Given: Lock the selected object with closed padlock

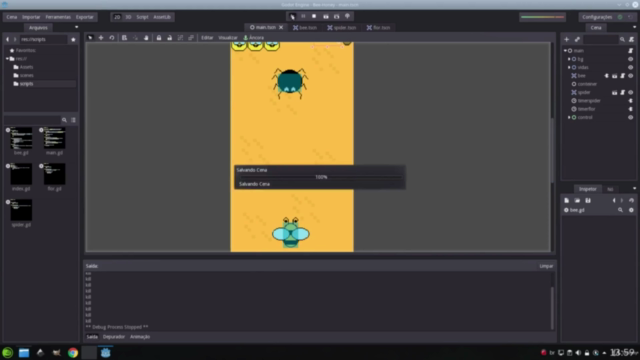Looking at the screenshot, I should (159, 38).
